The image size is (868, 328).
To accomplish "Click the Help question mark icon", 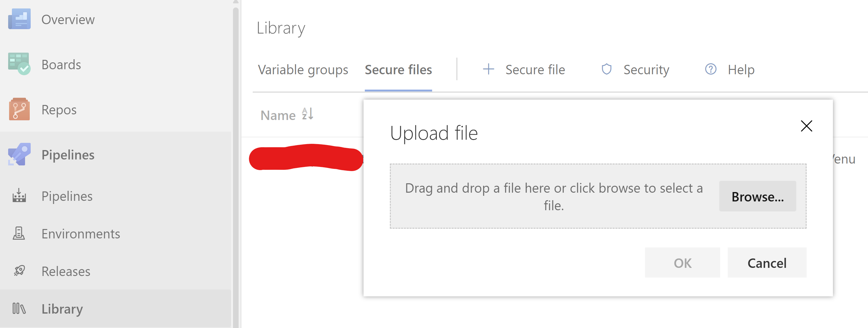I will point(710,70).
